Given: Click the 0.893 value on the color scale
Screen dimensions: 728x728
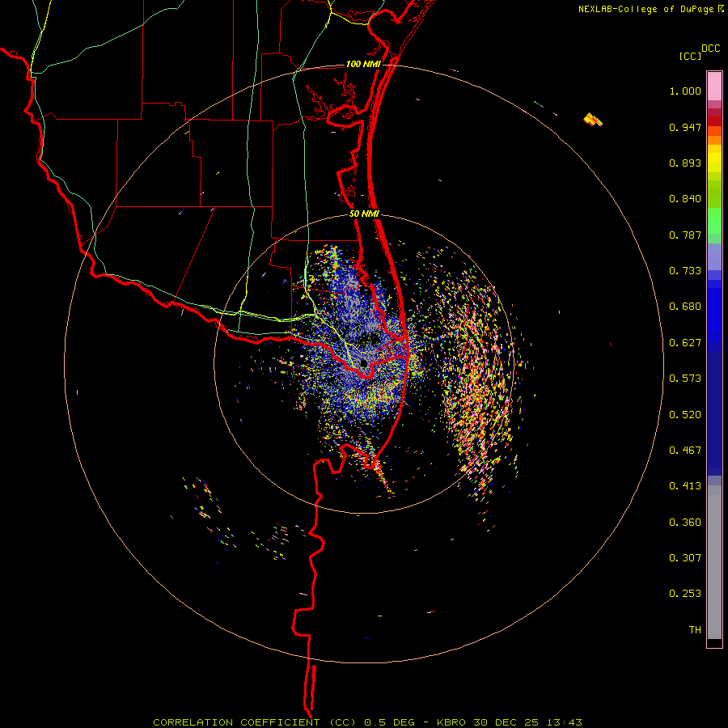Looking at the screenshot, I should (685, 163).
